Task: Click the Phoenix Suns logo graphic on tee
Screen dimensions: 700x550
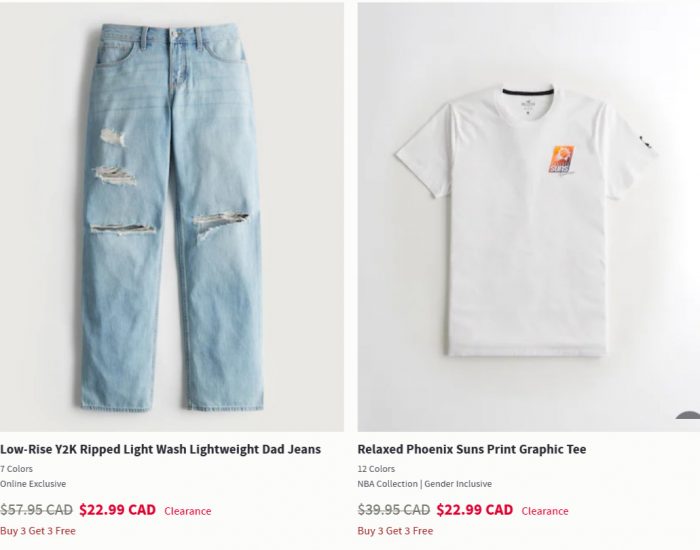Action: pyautogui.click(x=561, y=160)
